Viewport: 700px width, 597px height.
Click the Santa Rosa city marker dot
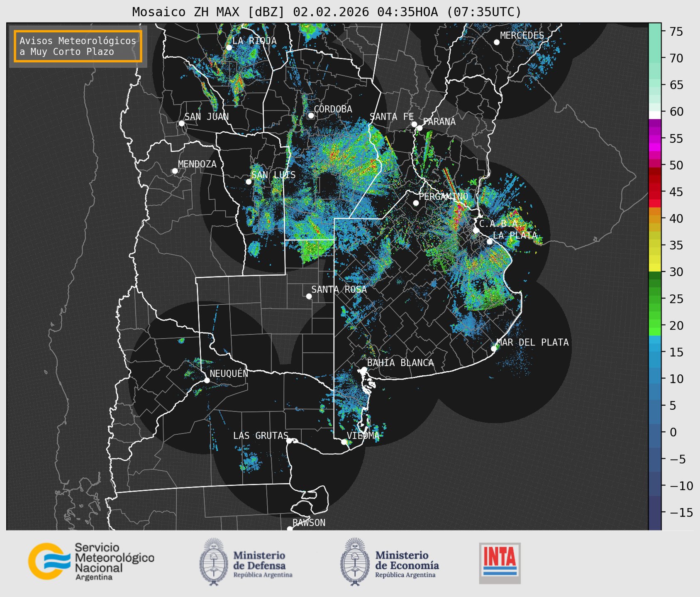(309, 296)
